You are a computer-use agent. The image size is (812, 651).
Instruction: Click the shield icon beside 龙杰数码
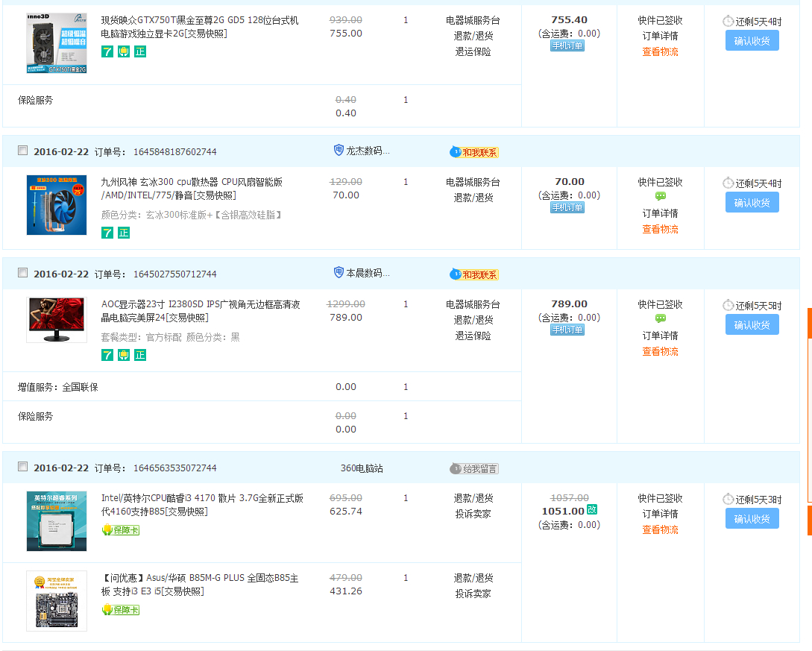[x=339, y=151]
